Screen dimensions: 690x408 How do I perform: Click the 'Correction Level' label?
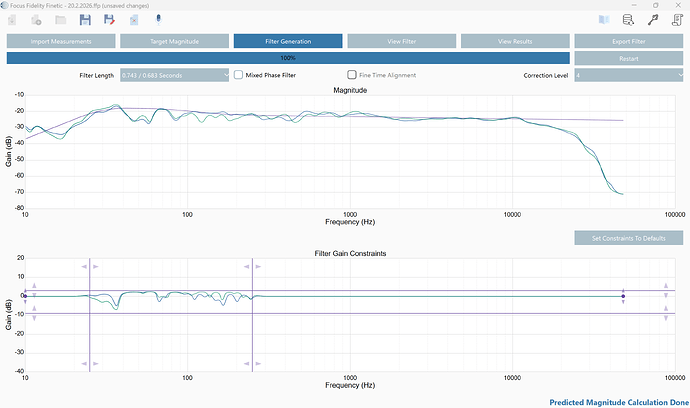tap(546, 75)
